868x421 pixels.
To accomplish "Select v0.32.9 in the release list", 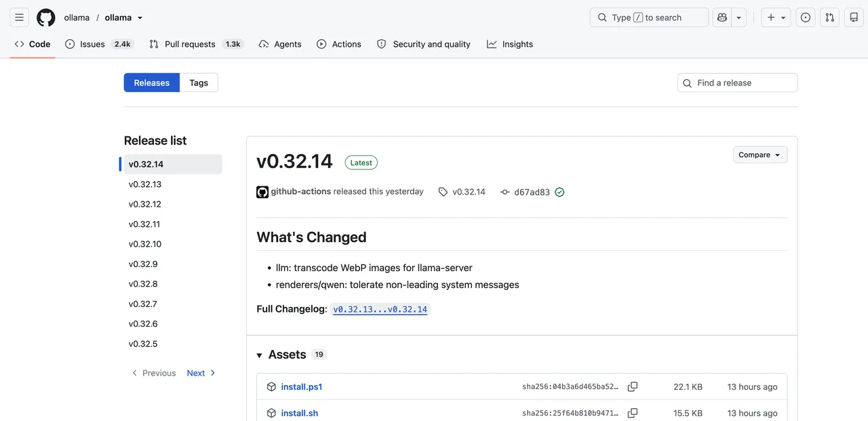I will coord(172,264).
